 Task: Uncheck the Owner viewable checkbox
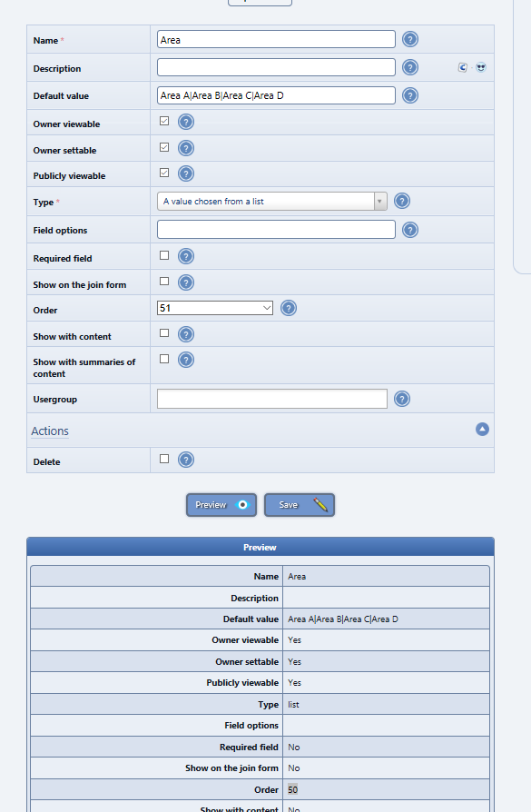click(164, 121)
